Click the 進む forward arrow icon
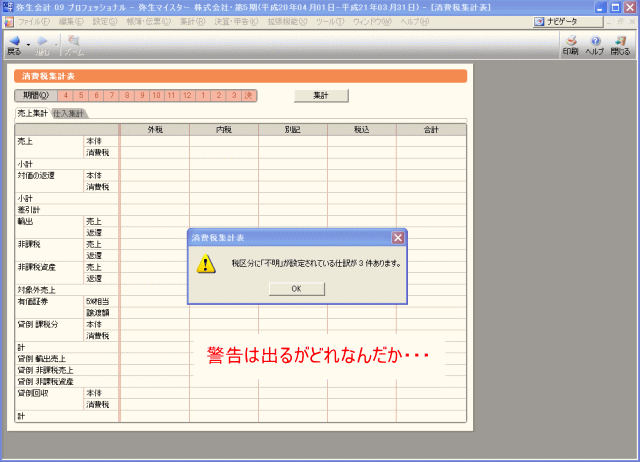The height and width of the screenshot is (462, 640). (x=42, y=41)
